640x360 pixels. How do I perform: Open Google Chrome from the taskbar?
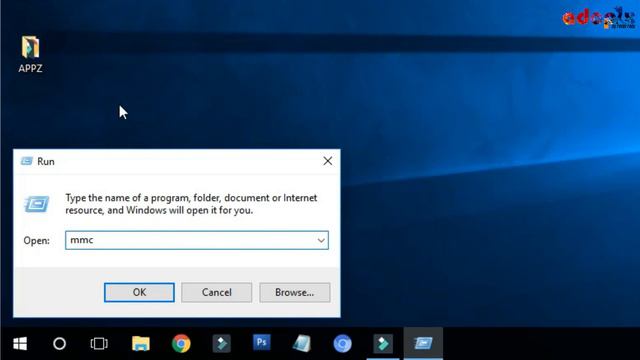pos(181,344)
